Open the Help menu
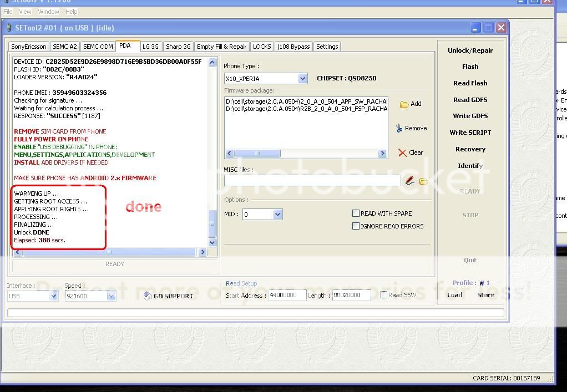Viewport: 567px width, 392px height. pos(71,12)
